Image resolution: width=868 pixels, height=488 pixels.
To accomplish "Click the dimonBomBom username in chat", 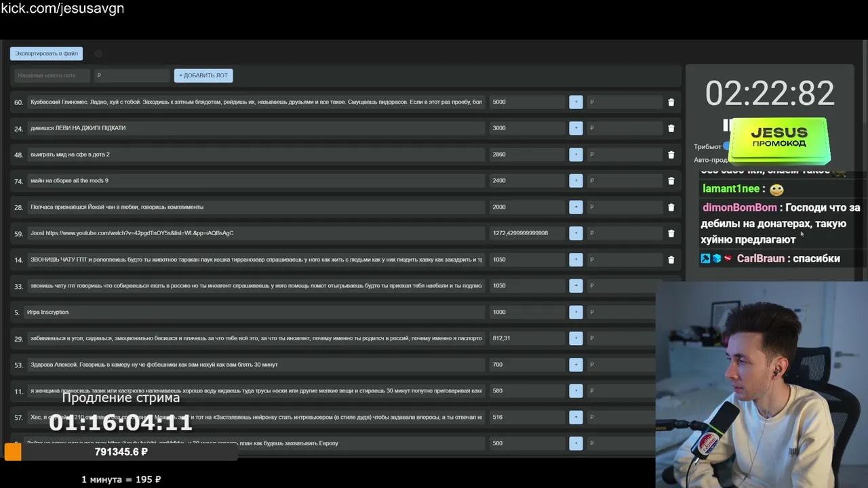I will click(x=740, y=207).
